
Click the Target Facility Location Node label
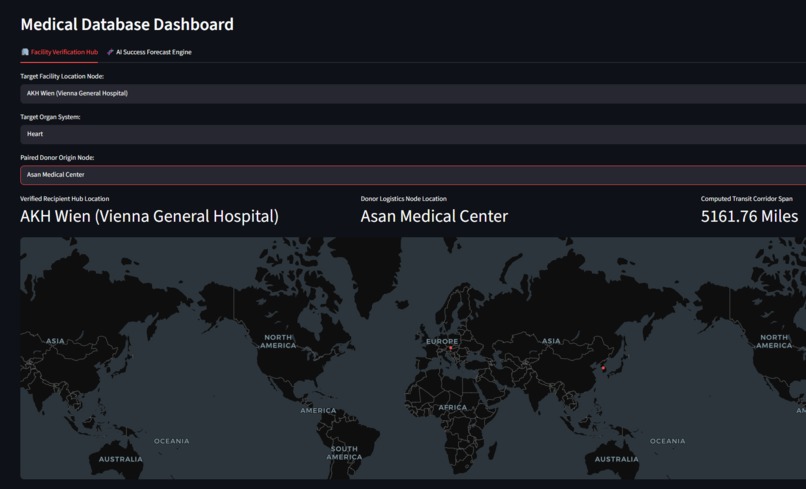pyautogui.click(x=62, y=77)
